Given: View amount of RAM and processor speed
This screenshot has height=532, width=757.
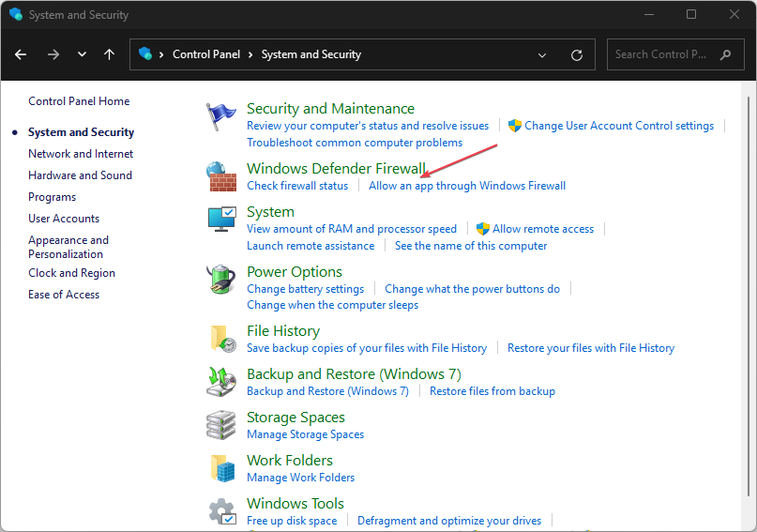Looking at the screenshot, I should tap(352, 229).
